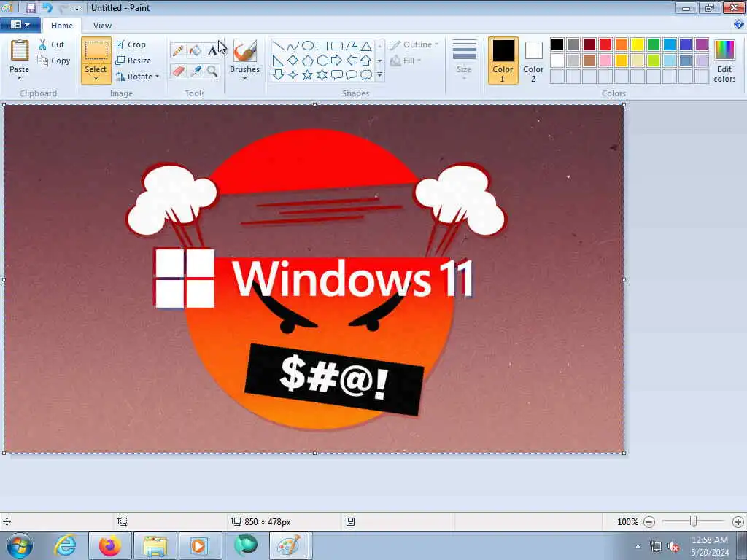Open the Outline dropdown
The width and height of the screenshot is (747, 560).
pos(414,44)
